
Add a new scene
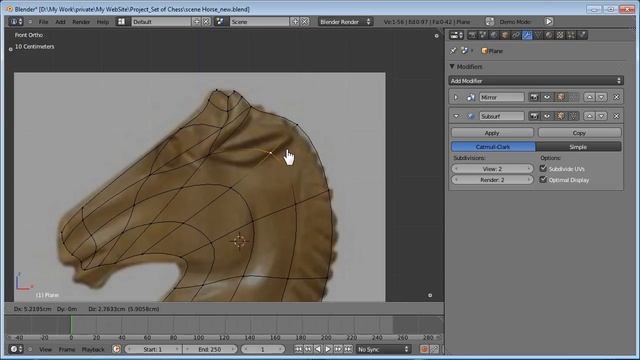coord(295,22)
